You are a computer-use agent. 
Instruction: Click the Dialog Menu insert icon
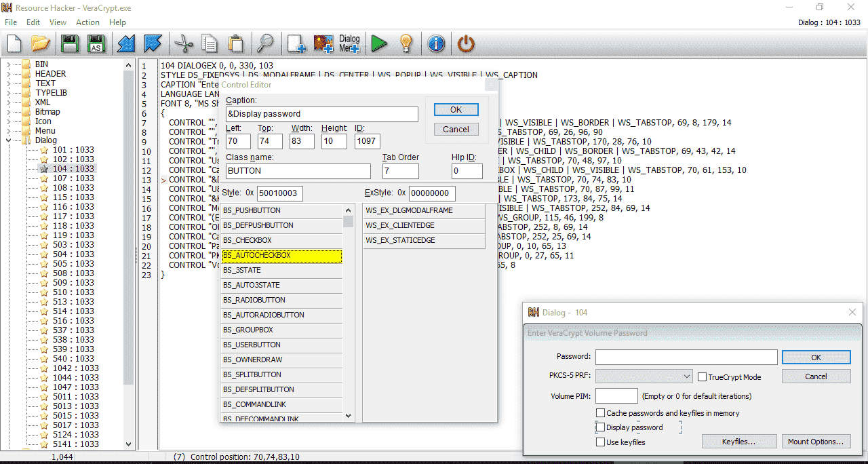(349, 43)
